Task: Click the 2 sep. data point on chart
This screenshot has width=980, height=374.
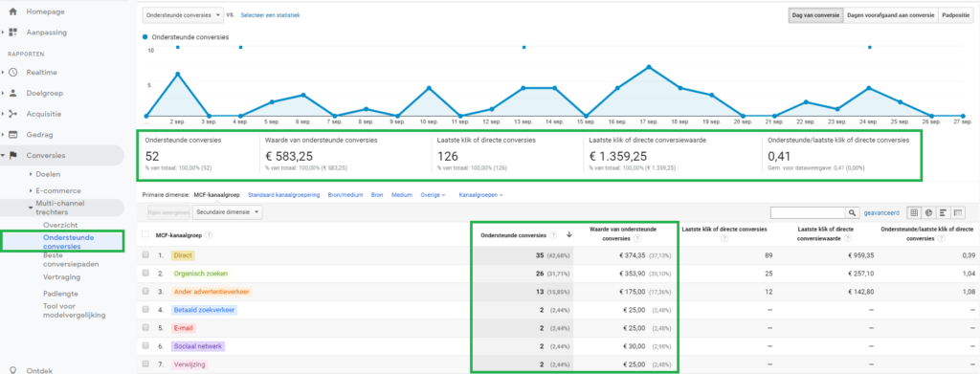Action: (x=177, y=74)
